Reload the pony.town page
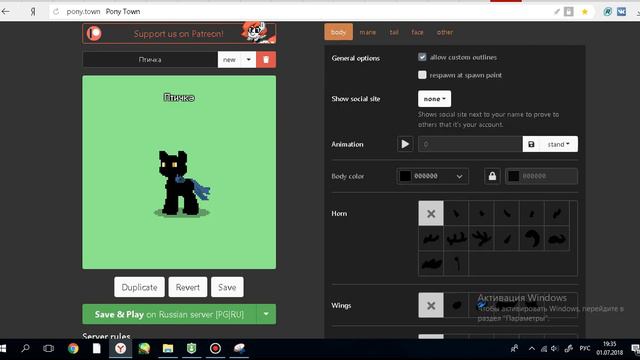Screen dimensions: 640x360 click(x=56, y=12)
